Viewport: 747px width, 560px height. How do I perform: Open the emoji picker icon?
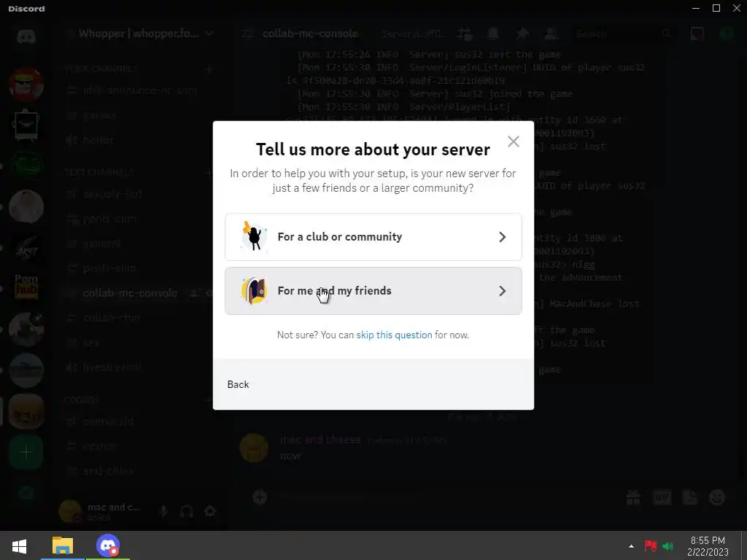(717, 497)
